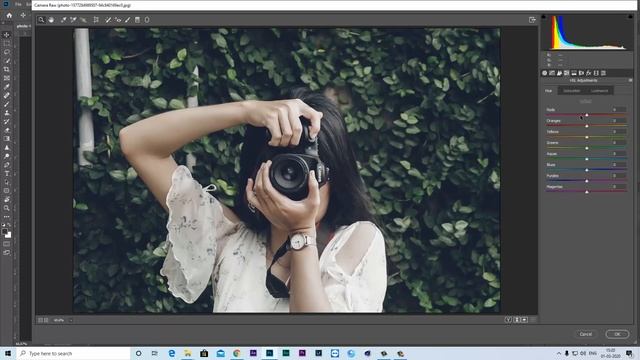Click the Yellows value input field

click(x=618, y=131)
